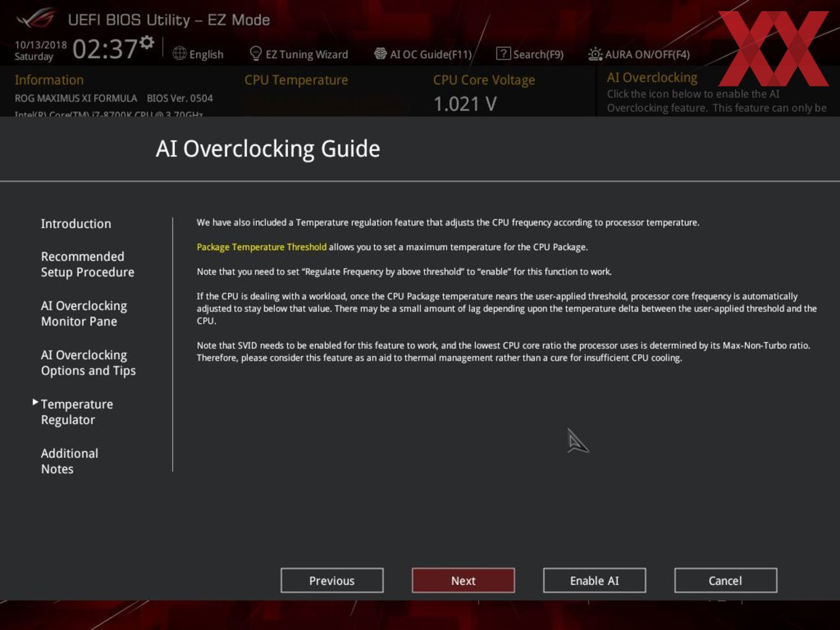The width and height of the screenshot is (840, 630).
Task: Click the Information heading
Action: tap(49, 80)
